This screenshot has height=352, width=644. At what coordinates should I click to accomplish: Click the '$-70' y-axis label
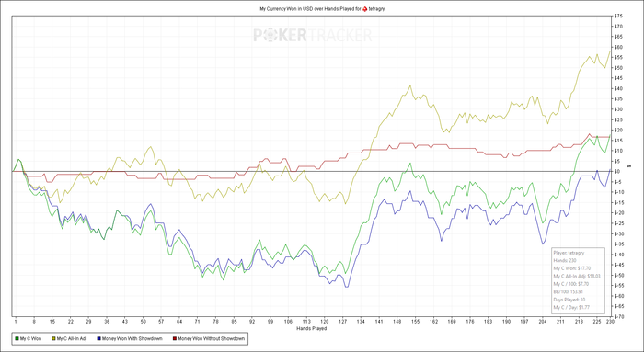(620, 317)
